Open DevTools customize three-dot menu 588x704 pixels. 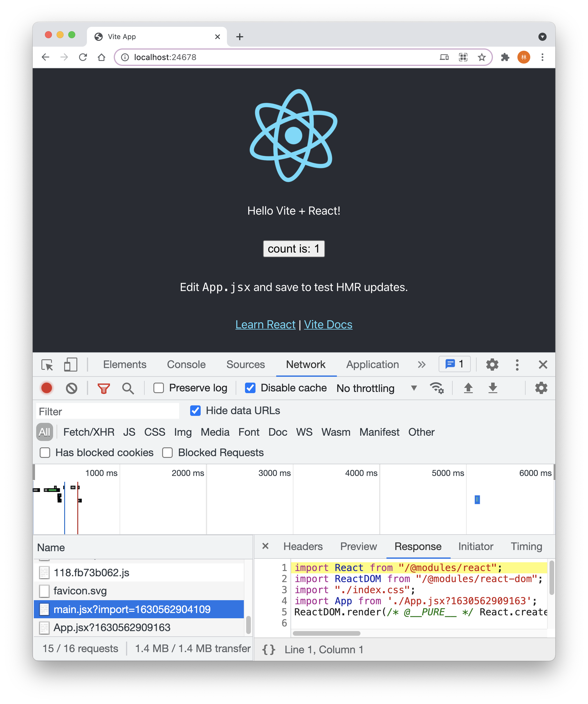[x=517, y=365]
